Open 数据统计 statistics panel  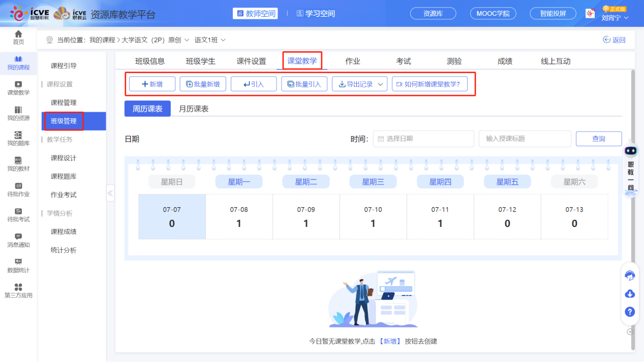(x=18, y=264)
